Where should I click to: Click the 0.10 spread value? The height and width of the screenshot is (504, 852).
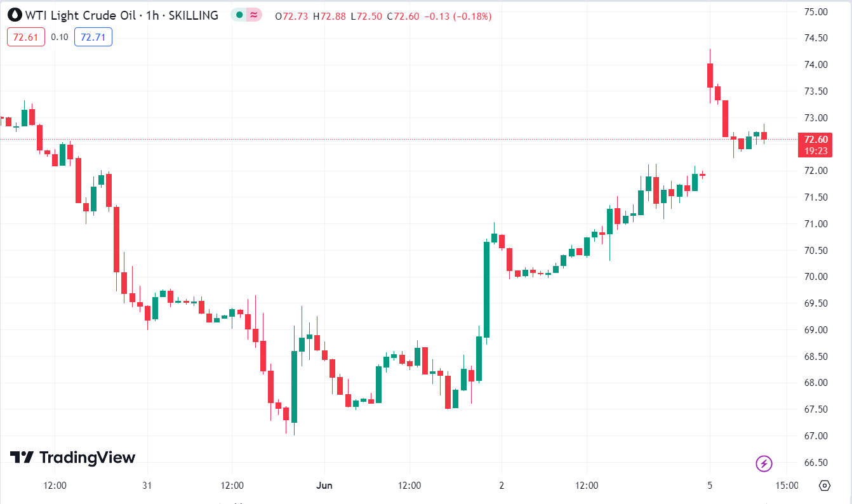(60, 37)
